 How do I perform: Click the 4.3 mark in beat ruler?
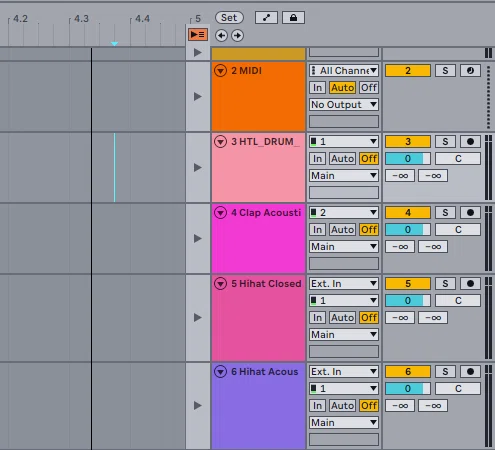(x=81, y=19)
